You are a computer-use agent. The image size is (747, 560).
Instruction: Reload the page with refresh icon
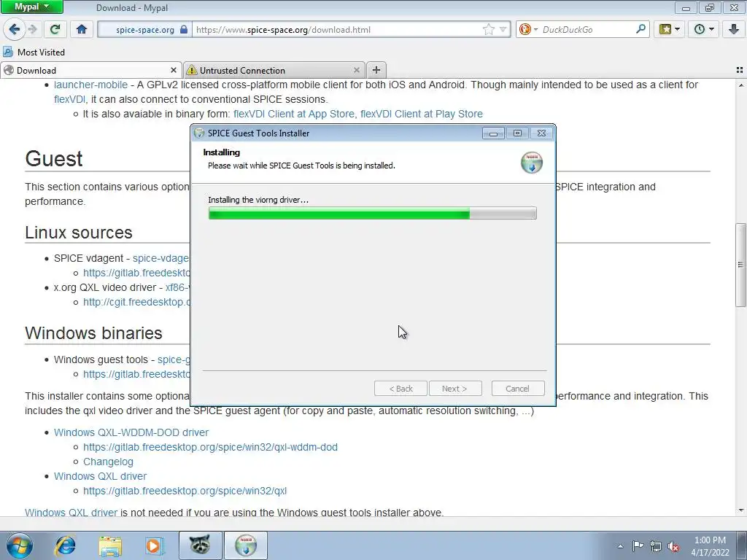pos(55,29)
